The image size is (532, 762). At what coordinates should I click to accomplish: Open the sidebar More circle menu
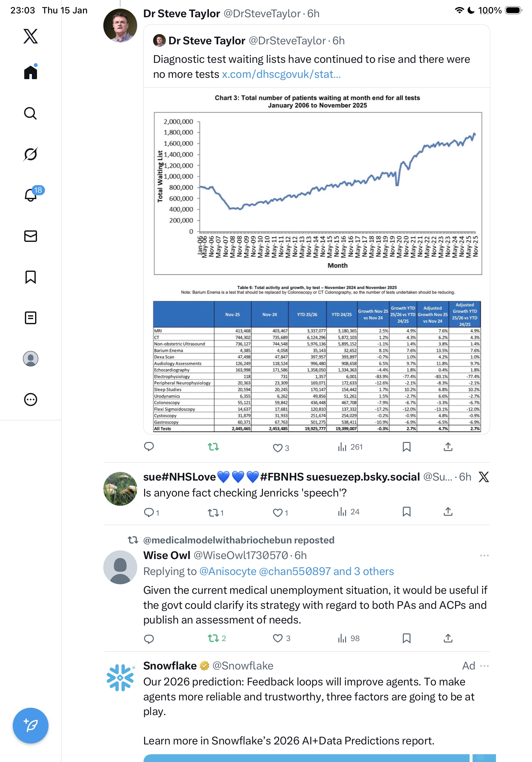[x=31, y=399]
